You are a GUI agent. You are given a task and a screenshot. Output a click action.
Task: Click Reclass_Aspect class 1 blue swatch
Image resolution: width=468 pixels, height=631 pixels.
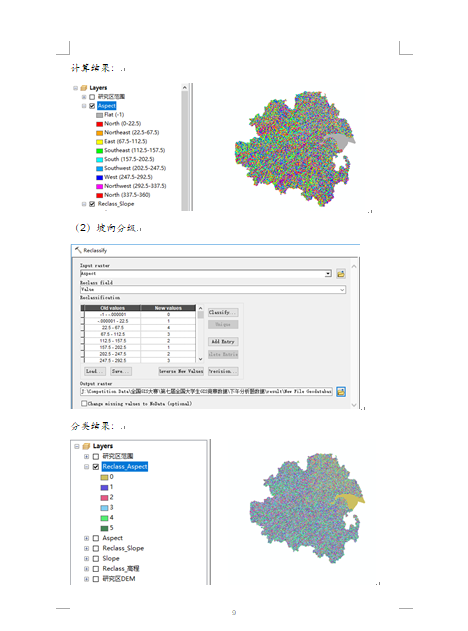(x=104, y=487)
